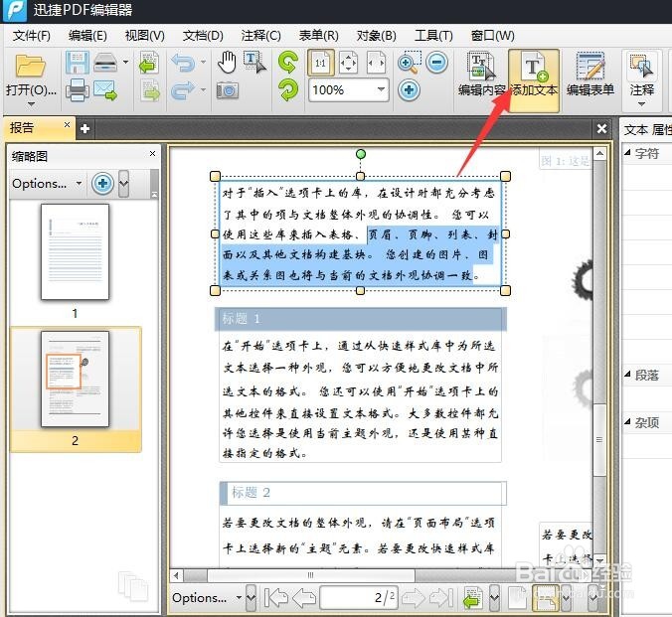Viewport: 672px width, 617px height.
Task: Open the 编辑(E) menu
Action: (87, 36)
